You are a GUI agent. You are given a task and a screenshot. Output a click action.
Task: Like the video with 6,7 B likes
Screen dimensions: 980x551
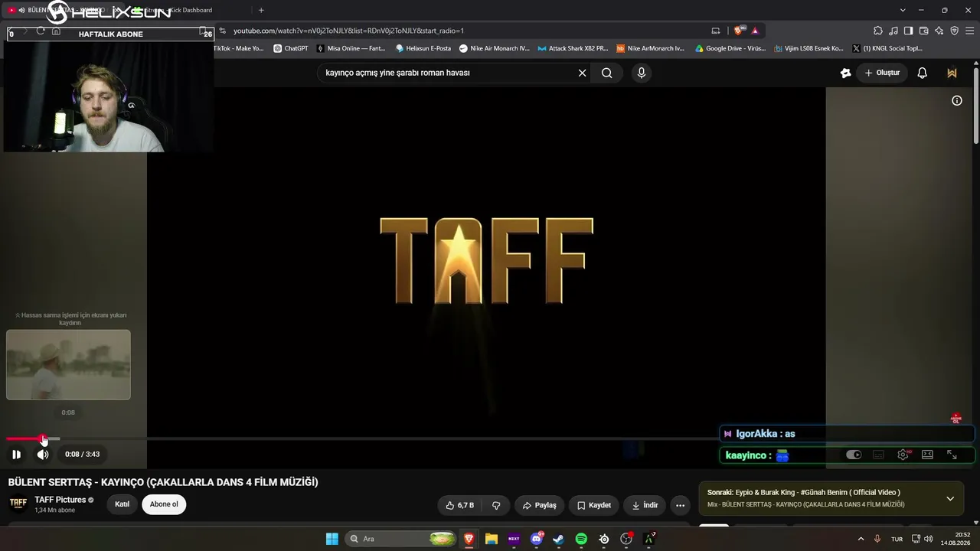click(x=460, y=505)
